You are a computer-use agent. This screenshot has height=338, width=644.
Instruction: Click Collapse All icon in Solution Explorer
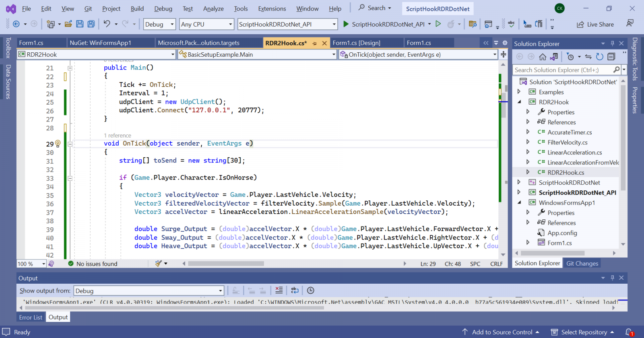click(611, 57)
